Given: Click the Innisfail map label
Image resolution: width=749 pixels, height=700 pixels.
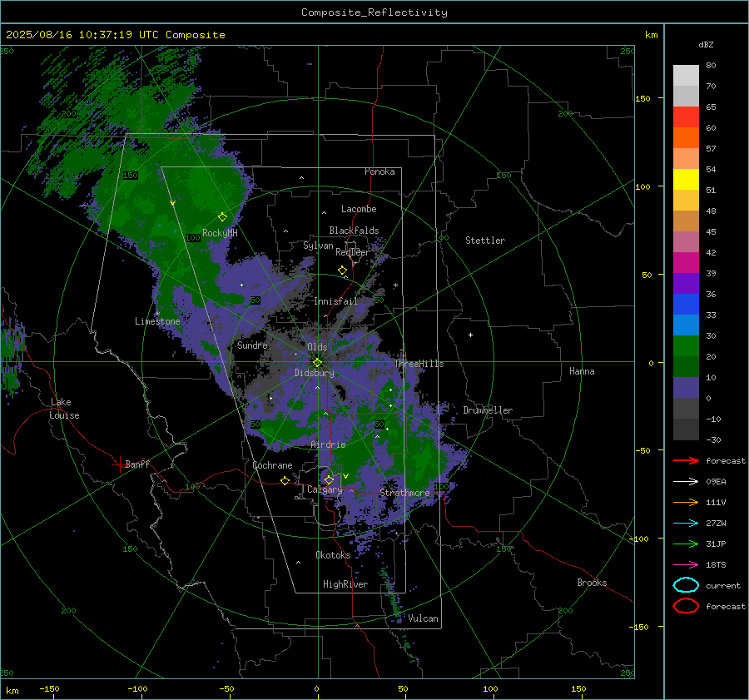Looking at the screenshot, I should [x=335, y=301].
